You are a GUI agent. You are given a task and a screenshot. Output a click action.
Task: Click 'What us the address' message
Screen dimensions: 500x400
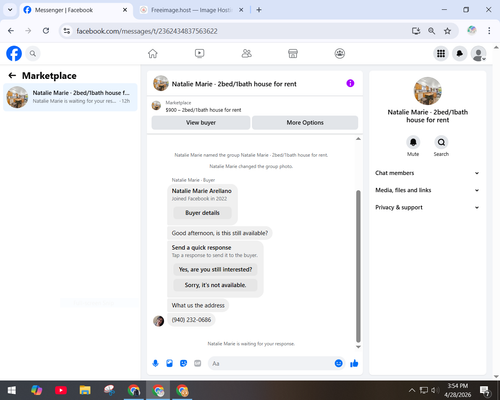[198, 305]
